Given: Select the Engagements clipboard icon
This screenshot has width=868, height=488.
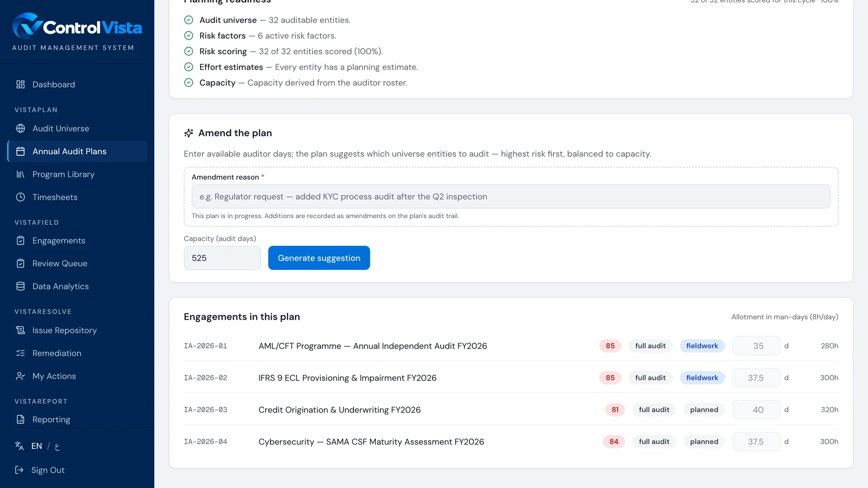Looking at the screenshot, I should [20, 241].
